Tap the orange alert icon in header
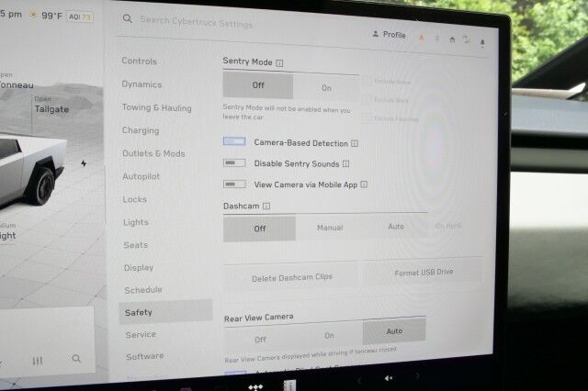588x391 pixels. [422, 38]
